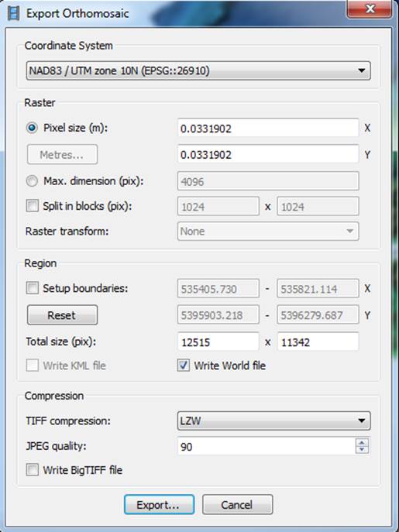Uncheck the Write World file option

[x=184, y=366]
